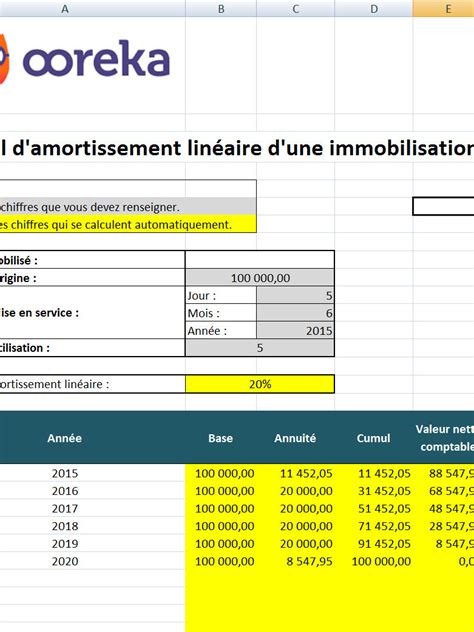
Task: Click the amortissement linéaire title cell
Action: [x=237, y=148]
